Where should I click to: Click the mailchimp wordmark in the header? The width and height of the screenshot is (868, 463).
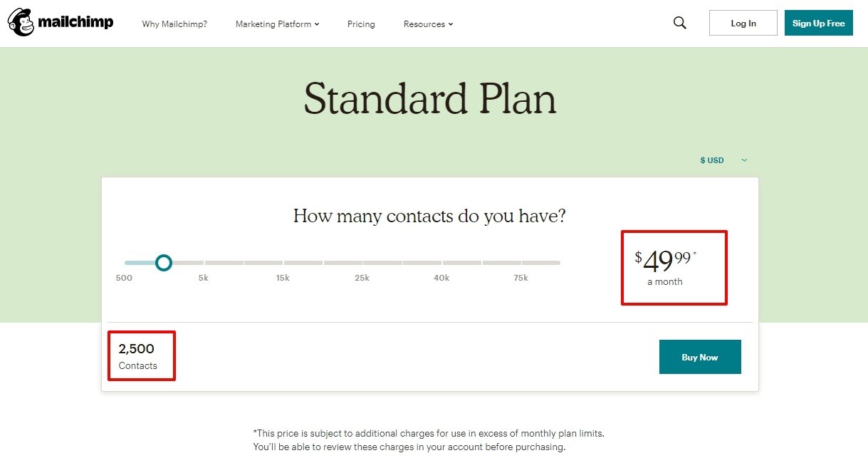[x=75, y=23]
